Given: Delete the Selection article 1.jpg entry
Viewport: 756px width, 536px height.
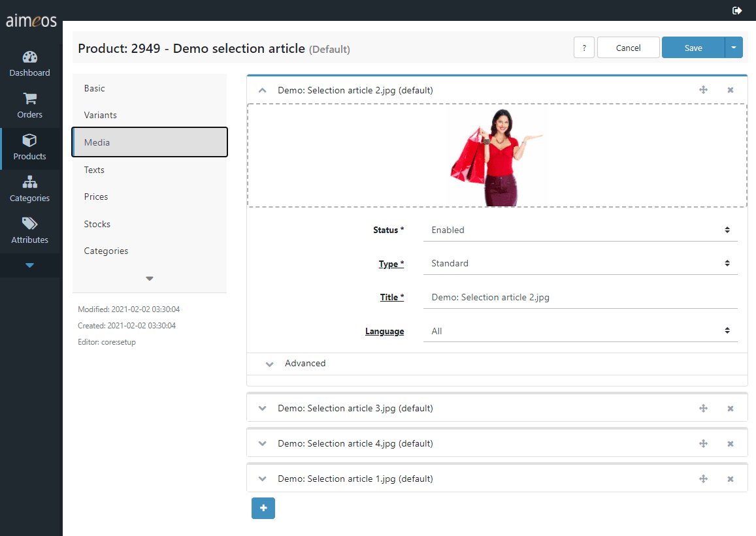Looking at the screenshot, I should [x=731, y=479].
